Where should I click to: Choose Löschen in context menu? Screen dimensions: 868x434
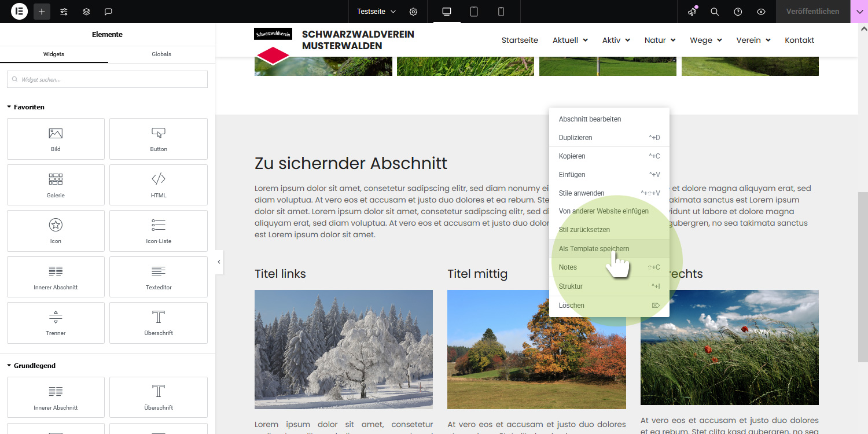coord(609,306)
